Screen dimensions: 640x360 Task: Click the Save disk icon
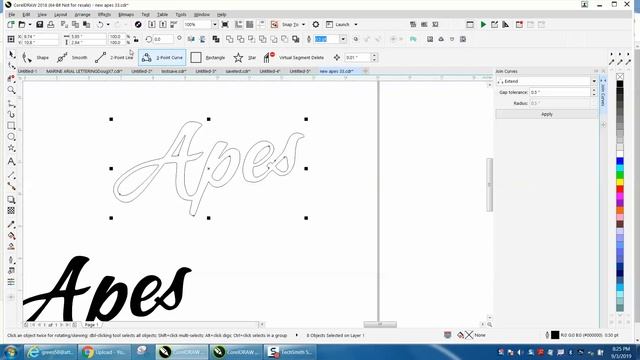[x=40, y=24]
